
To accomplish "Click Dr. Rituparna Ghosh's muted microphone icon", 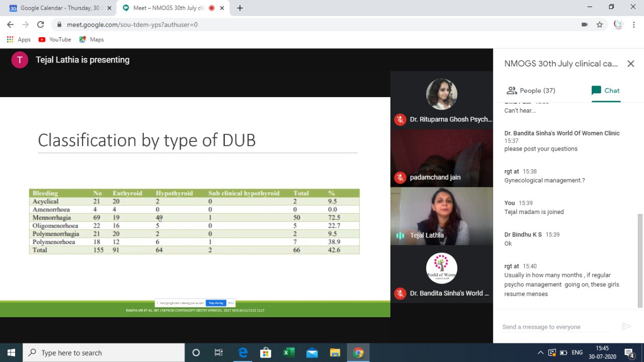I will 400,119.
